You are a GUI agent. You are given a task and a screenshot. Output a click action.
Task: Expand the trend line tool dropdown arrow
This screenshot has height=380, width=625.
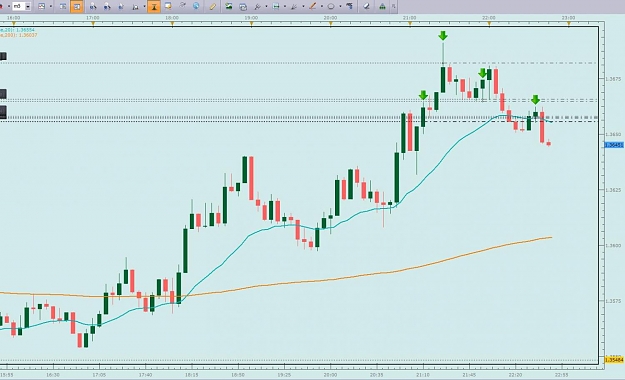pos(322,6)
